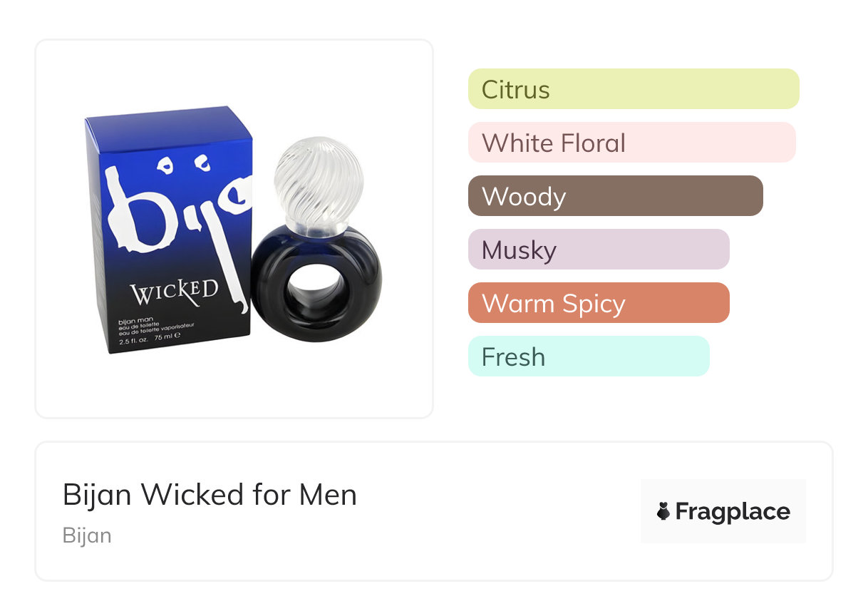
Task: Open the Bijan brand name link
Action: point(87,535)
